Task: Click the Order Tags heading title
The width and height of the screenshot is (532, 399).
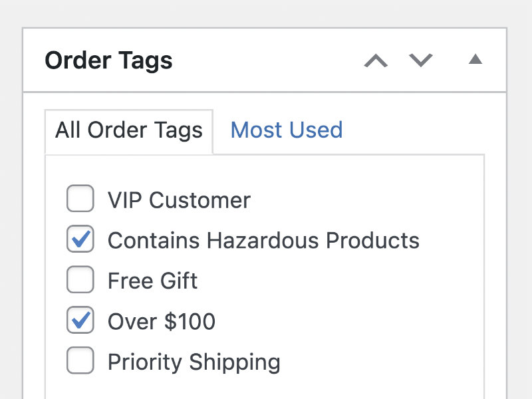Action: coord(108,61)
